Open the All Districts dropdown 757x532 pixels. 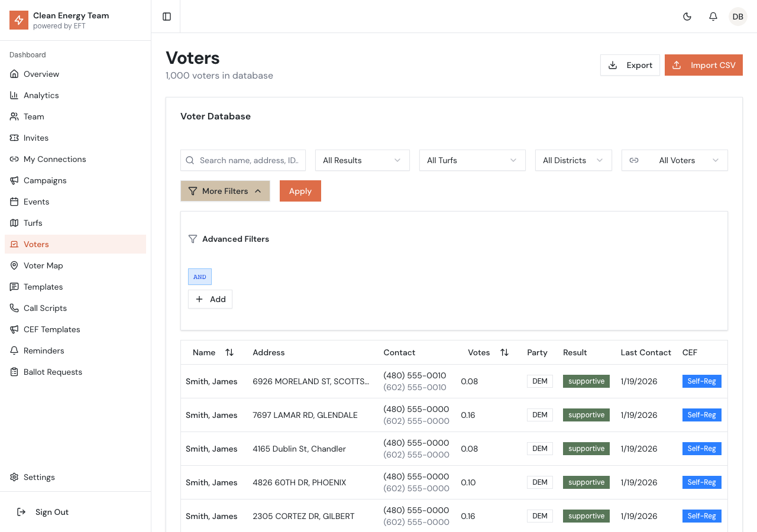573,160
